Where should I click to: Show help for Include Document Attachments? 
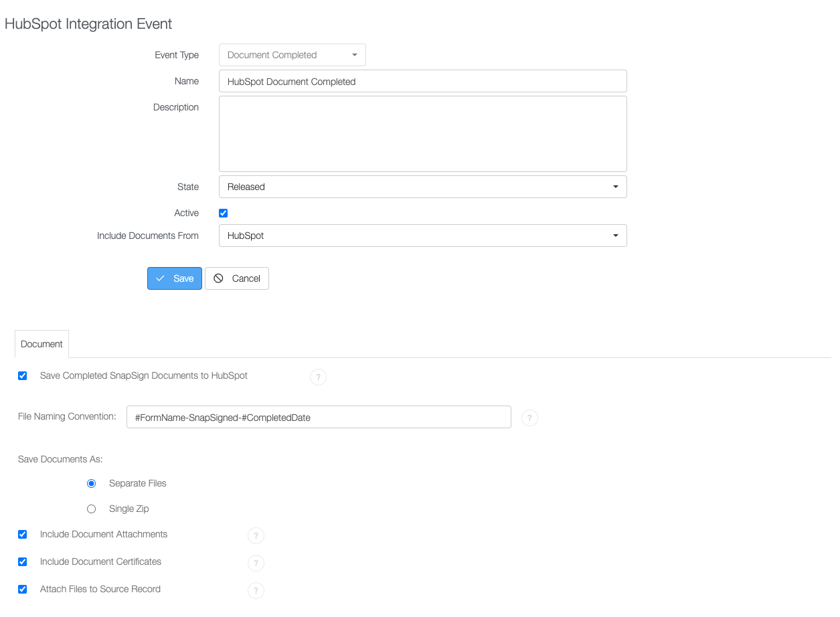tap(256, 536)
